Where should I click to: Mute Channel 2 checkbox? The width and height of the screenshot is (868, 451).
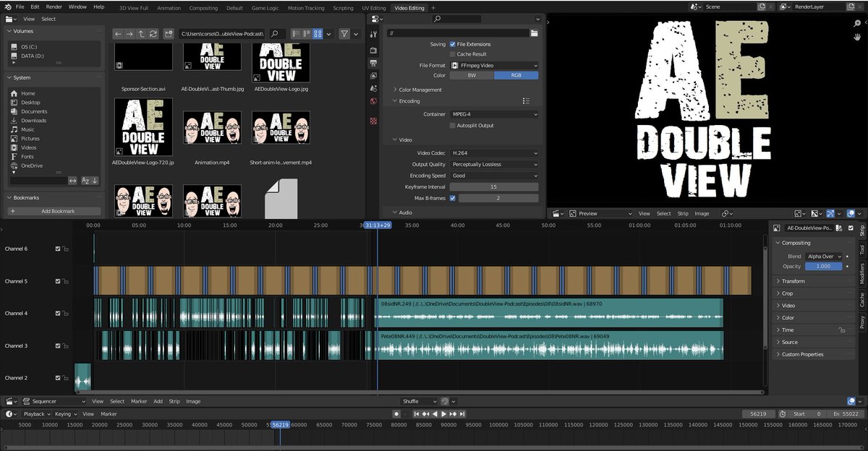(x=58, y=378)
